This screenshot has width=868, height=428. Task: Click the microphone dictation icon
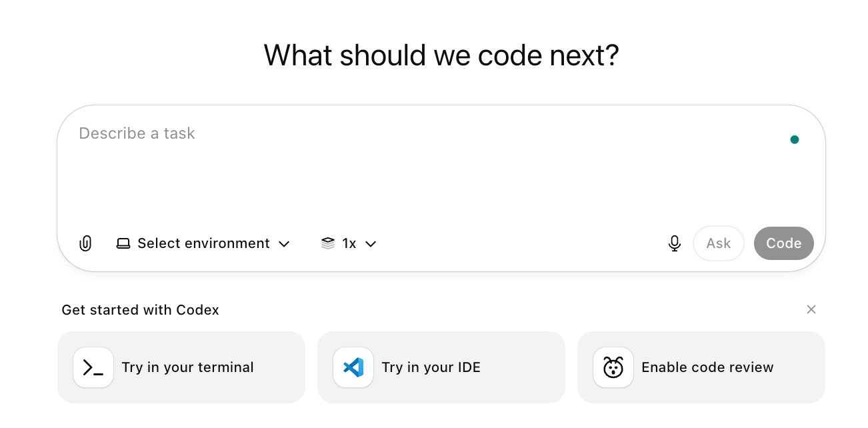675,243
